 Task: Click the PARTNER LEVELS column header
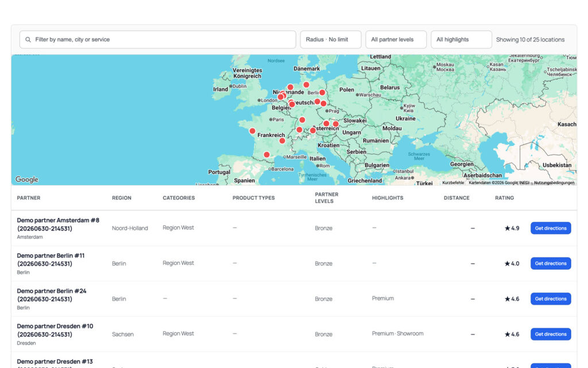tap(327, 198)
